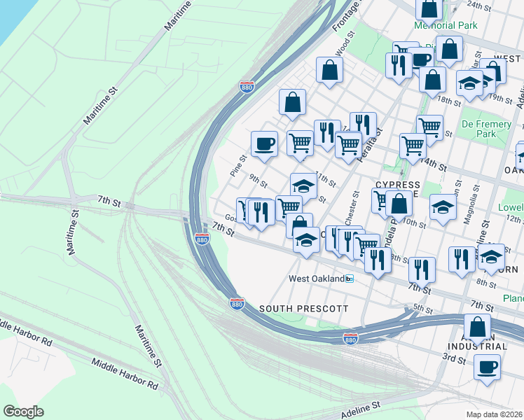524x420 pixels.
Task: Click the West Oakland BART station icon
Action: click(x=350, y=279)
